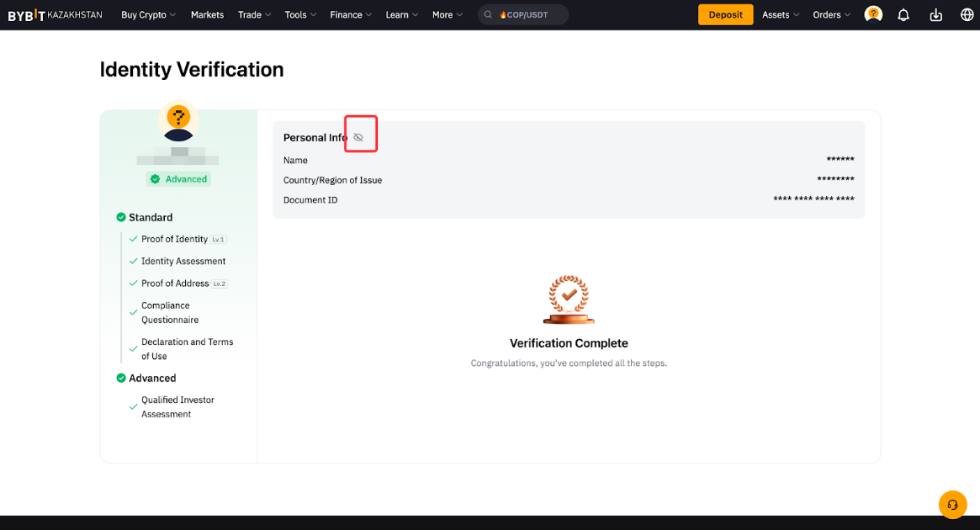Open customer support headset chat

click(x=952, y=505)
